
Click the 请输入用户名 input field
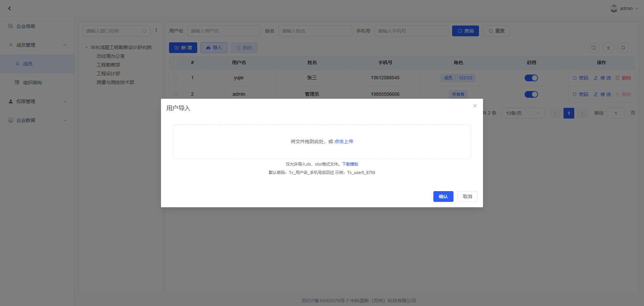click(224, 31)
